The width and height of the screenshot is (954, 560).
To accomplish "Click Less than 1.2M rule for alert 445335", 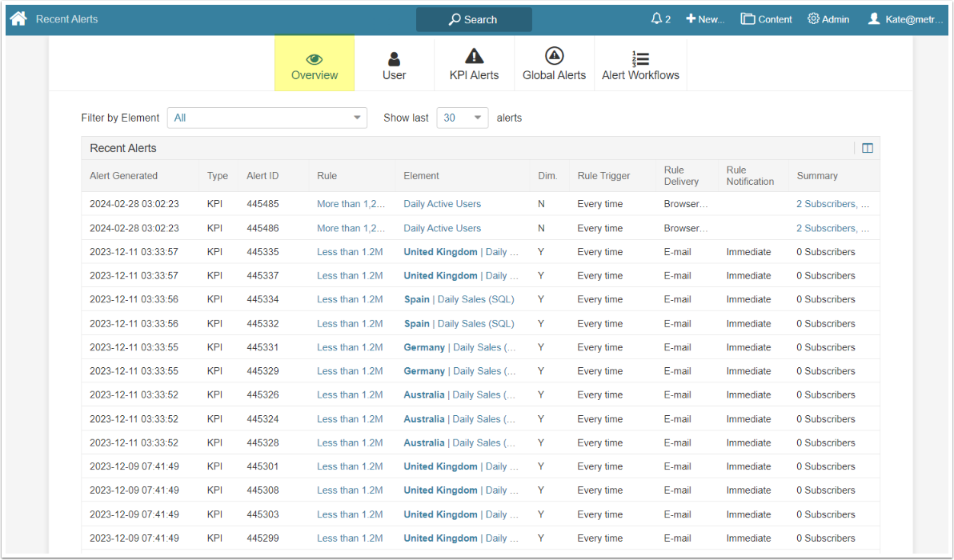I will point(350,252).
